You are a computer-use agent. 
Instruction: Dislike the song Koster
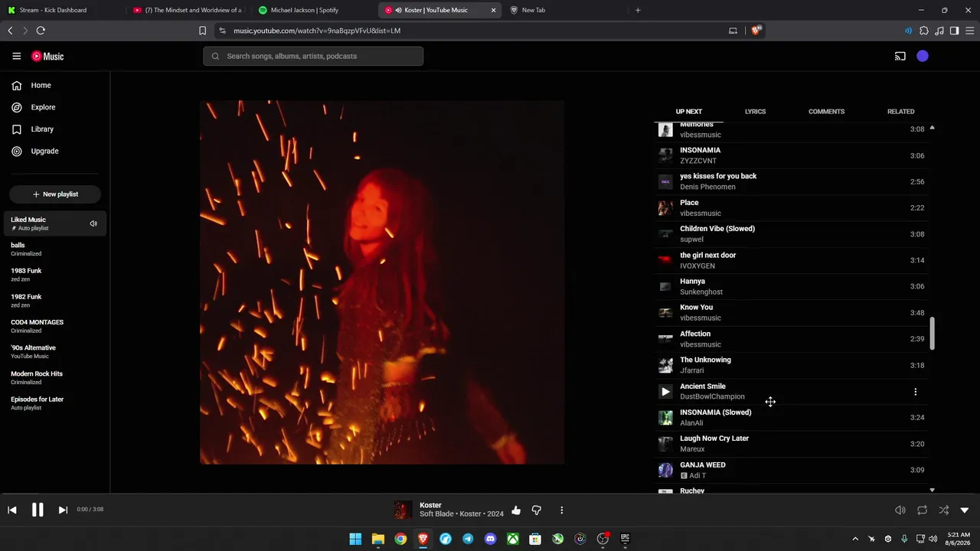pyautogui.click(x=537, y=510)
